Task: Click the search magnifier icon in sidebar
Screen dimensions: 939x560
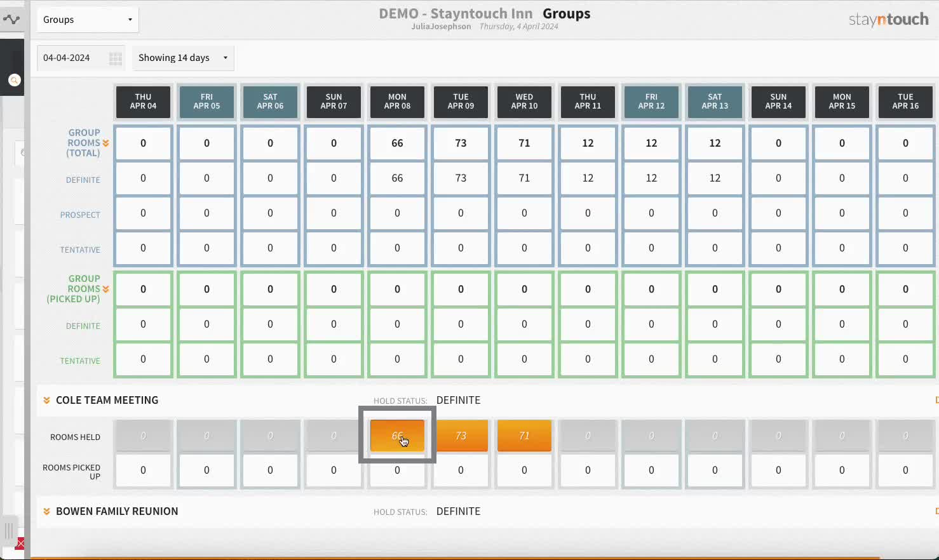Action: [14, 80]
